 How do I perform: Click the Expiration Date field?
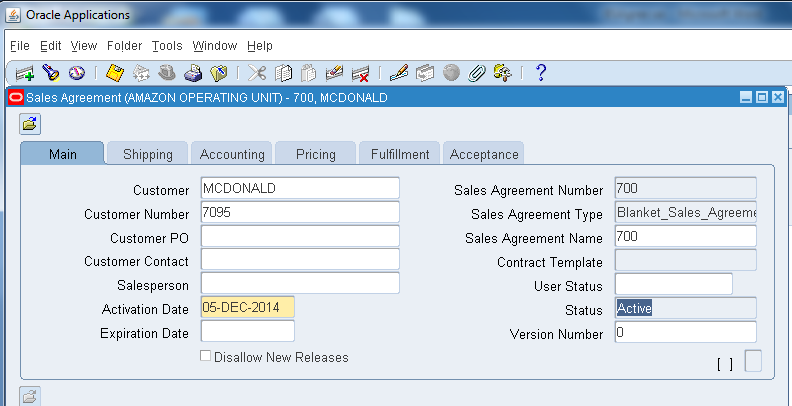(x=248, y=331)
